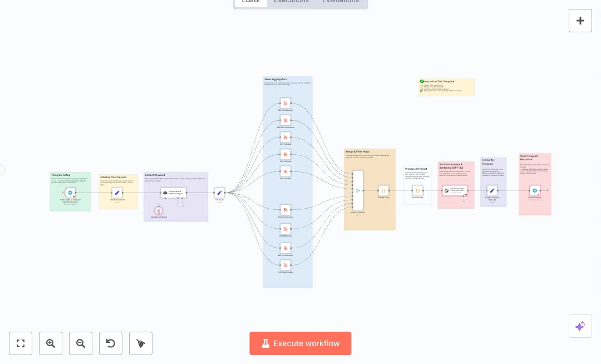Click the plus button to add a node
Screen dimensions: 601x364
[580, 21]
